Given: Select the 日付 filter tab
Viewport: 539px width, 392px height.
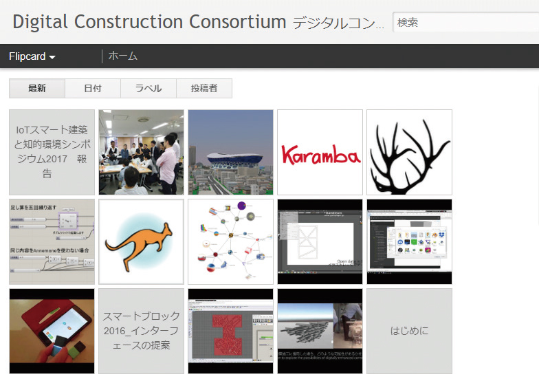Looking at the screenshot, I should point(93,88).
